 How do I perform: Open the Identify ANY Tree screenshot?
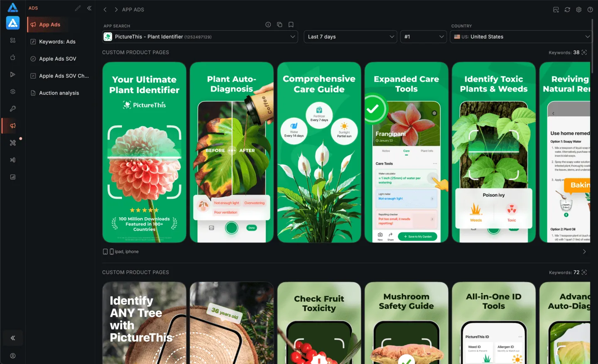(x=144, y=323)
